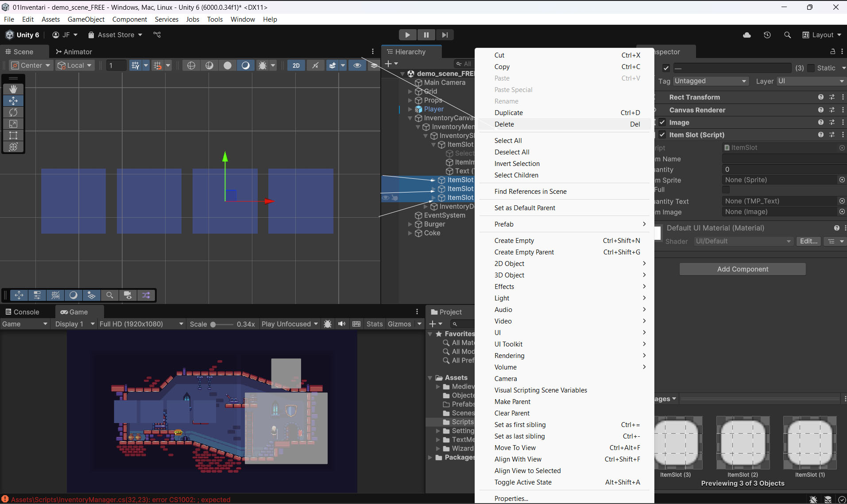Open the Full HD resolution dropdown
Image resolution: width=847 pixels, height=504 pixels.
[x=141, y=324]
